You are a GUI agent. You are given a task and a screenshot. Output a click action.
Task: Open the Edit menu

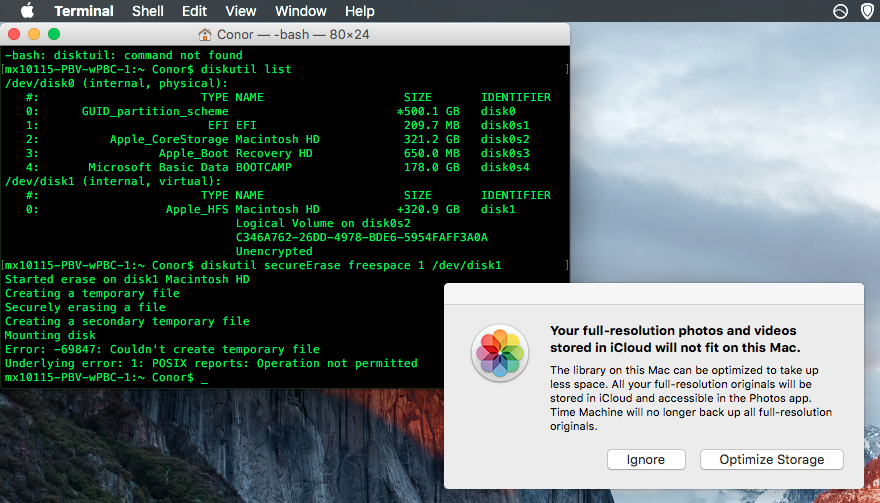point(194,11)
